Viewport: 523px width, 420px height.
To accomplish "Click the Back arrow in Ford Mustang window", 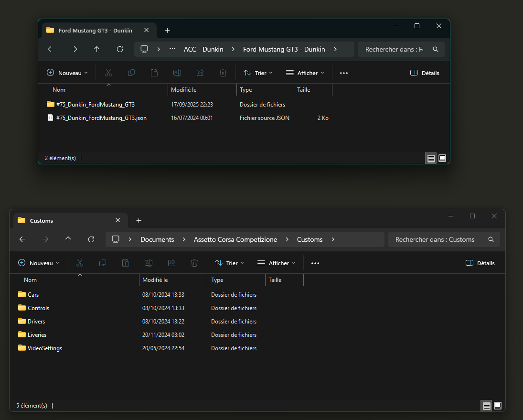I will [x=51, y=49].
